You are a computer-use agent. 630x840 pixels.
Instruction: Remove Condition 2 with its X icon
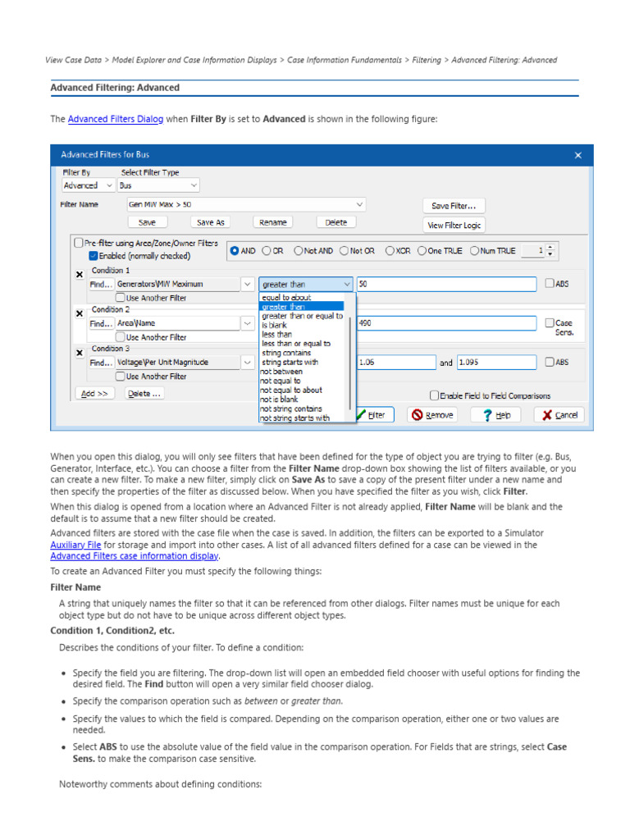[80, 313]
